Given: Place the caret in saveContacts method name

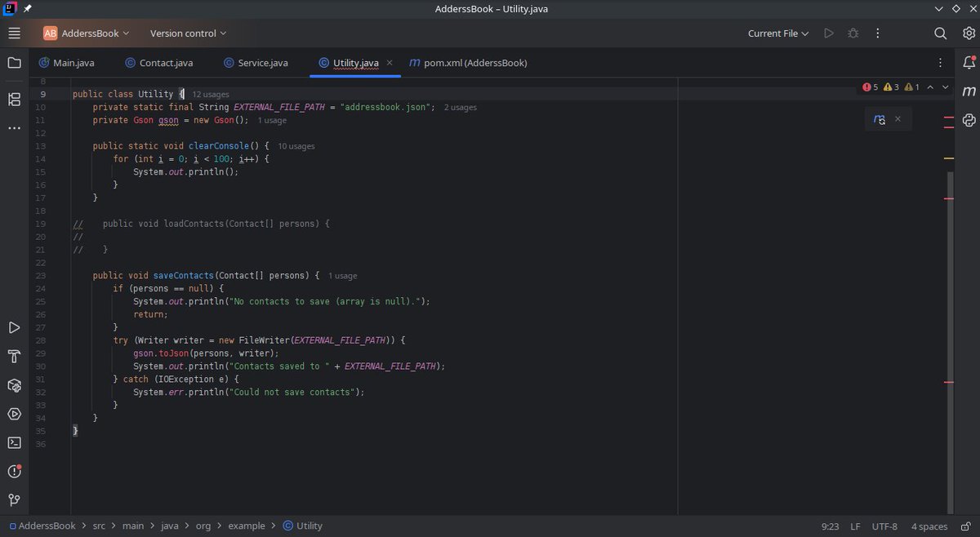Looking at the screenshot, I should click(182, 276).
